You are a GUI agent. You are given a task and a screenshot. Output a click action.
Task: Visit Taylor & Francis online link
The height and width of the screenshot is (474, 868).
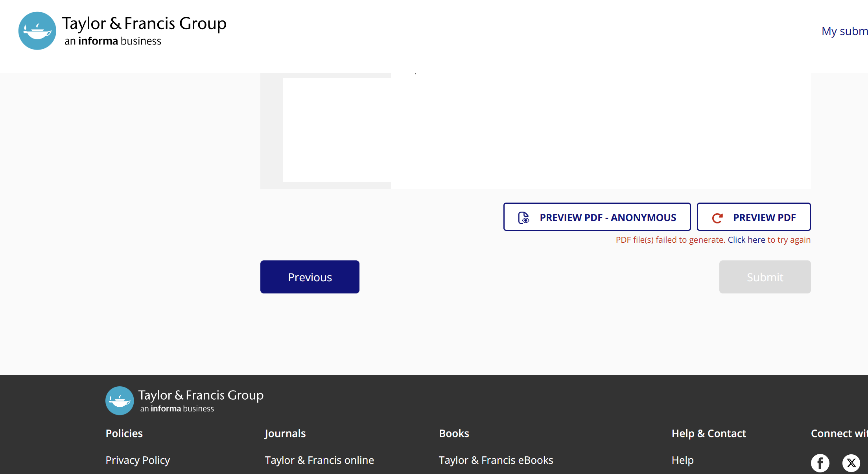coord(319,460)
